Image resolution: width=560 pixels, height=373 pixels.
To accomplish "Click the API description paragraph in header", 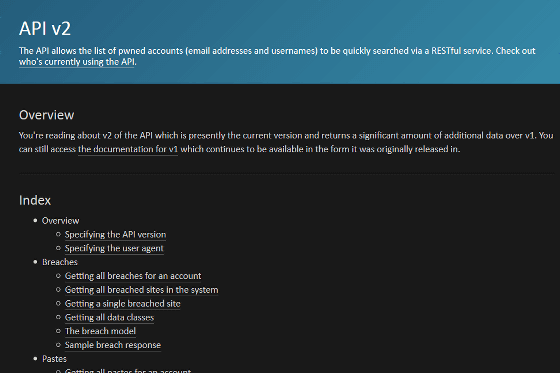I will point(277,56).
